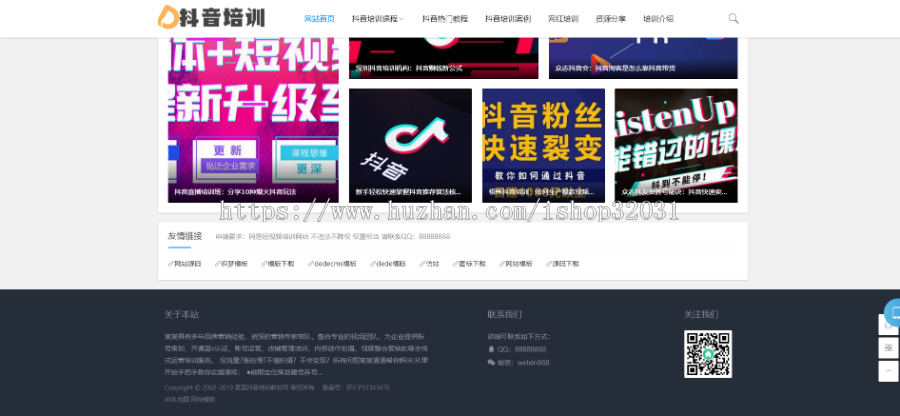Click the chain icon beside 织梦模板
The width and height of the screenshot is (900, 416).
(218, 264)
